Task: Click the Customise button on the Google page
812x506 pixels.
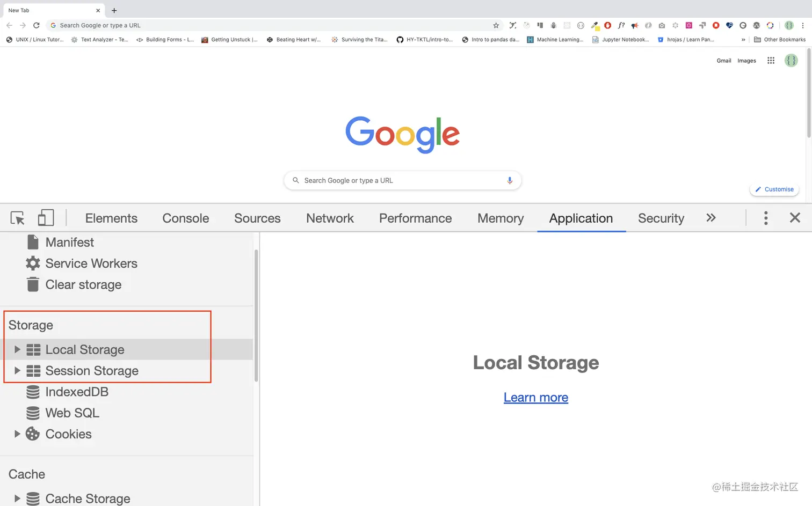Action: (774, 189)
